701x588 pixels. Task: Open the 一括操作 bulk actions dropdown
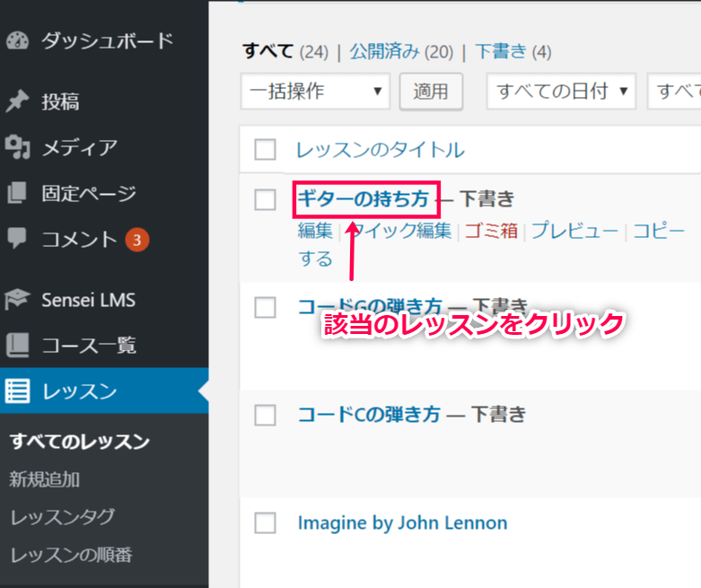pyautogui.click(x=315, y=92)
